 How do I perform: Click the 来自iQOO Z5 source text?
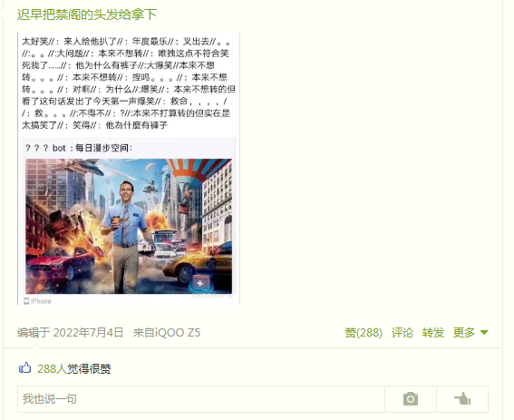point(167,333)
